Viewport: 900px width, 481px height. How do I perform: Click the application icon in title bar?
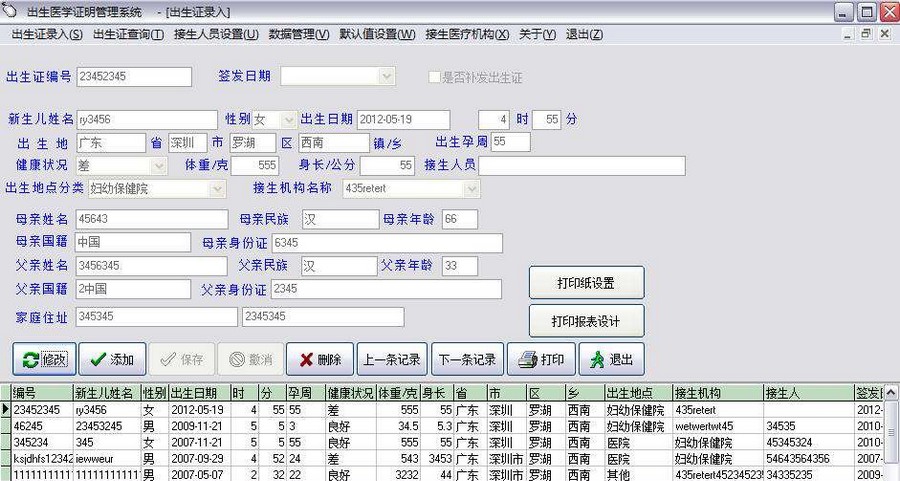pos(10,10)
